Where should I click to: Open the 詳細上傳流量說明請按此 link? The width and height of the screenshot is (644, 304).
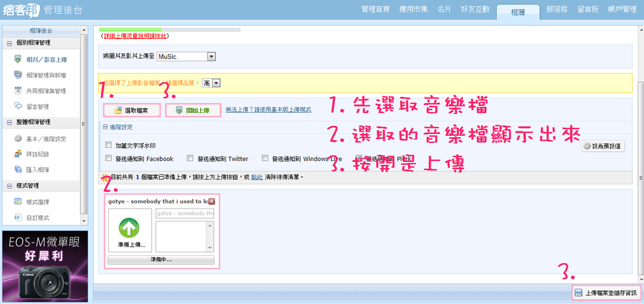tap(135, 36)
